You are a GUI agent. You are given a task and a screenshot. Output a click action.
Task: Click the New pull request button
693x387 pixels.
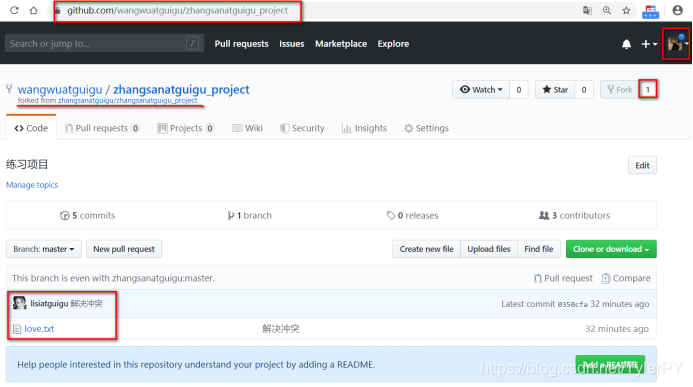pyautogui.click(x=124, y=249)
